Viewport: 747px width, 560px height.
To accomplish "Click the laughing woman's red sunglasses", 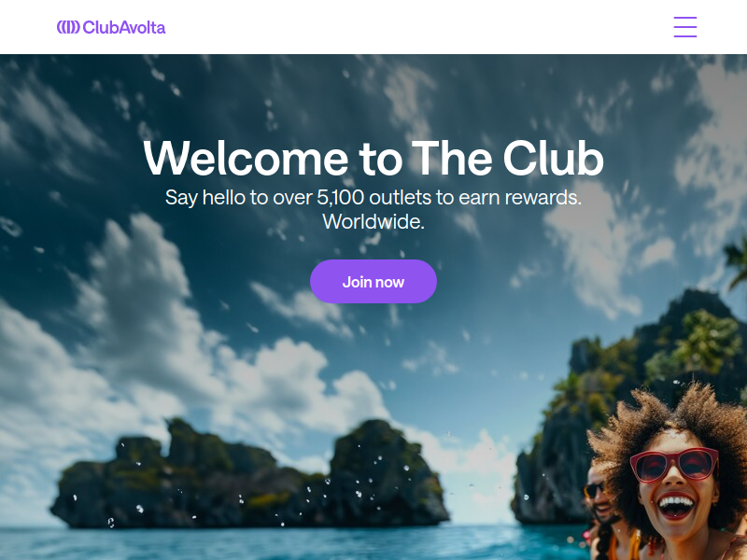I will point(674,464).
